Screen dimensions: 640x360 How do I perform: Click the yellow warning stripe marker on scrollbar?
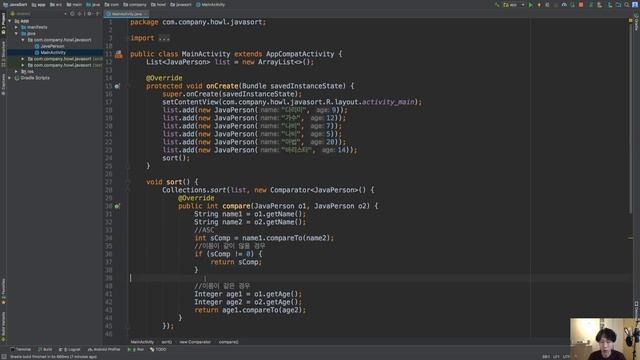point(631,238)
